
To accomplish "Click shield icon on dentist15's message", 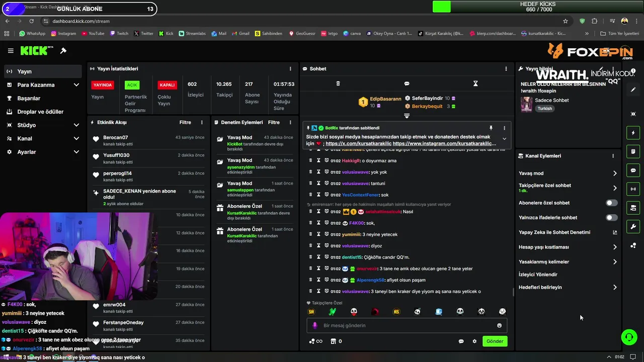I will pos(327,257).
